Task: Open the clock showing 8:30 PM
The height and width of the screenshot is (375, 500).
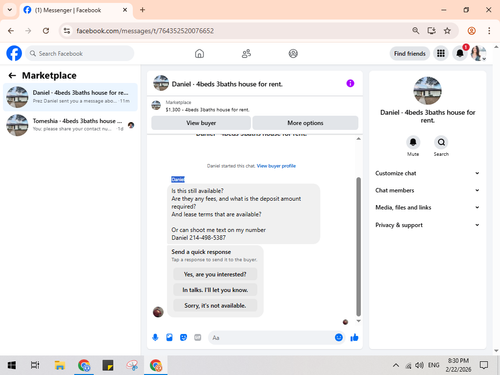Action: click(x=458, y=365)
